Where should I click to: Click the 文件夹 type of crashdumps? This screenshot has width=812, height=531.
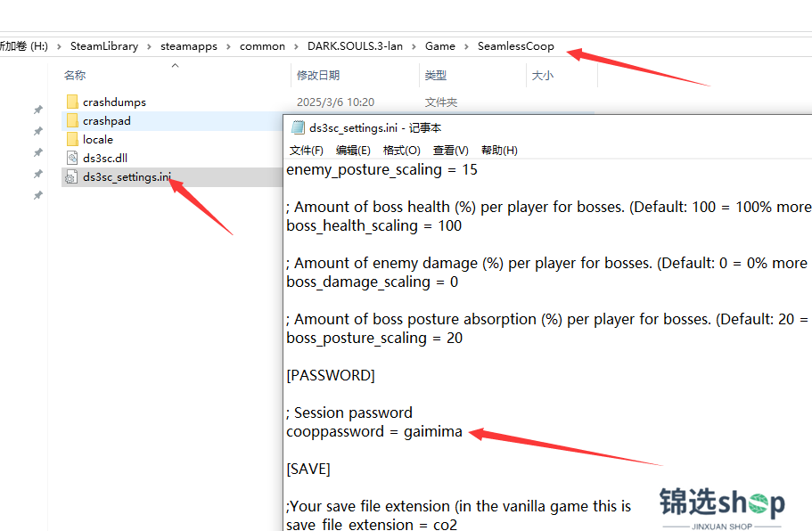(x=441, y=102)
